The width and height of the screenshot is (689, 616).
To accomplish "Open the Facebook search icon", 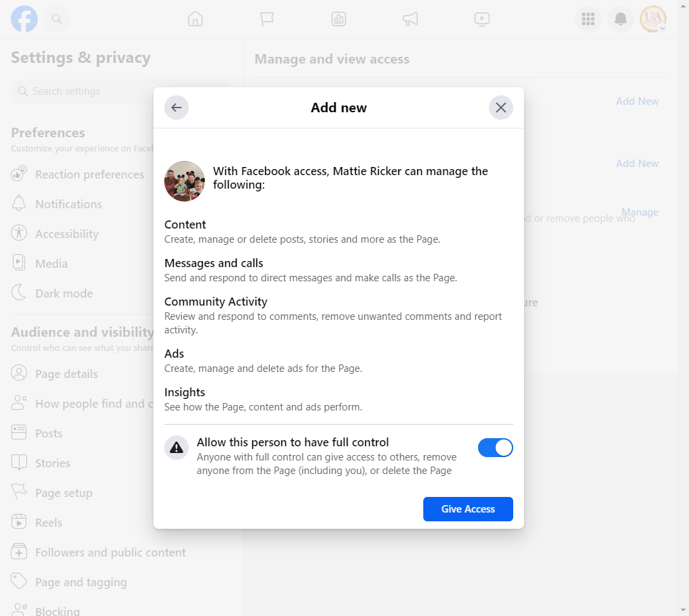I will [x=57, y=19].
